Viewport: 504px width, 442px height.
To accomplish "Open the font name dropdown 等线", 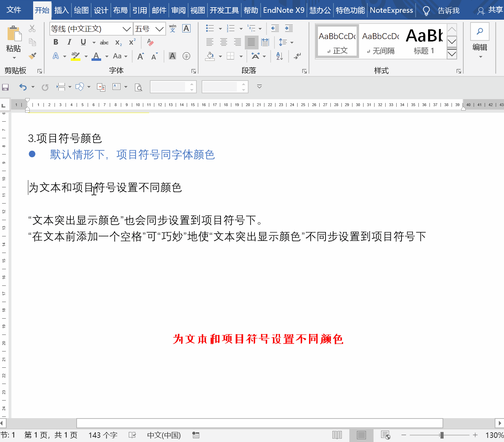I will pos(127,29).
